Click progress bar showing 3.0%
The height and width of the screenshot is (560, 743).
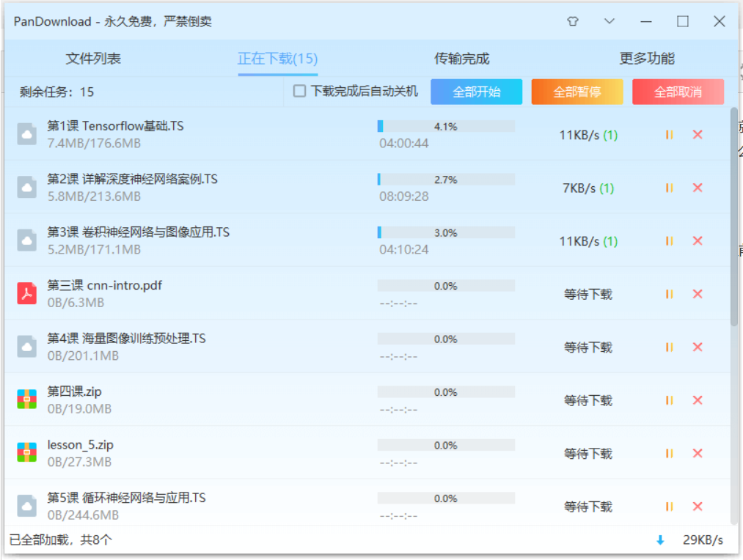point(446,232)
